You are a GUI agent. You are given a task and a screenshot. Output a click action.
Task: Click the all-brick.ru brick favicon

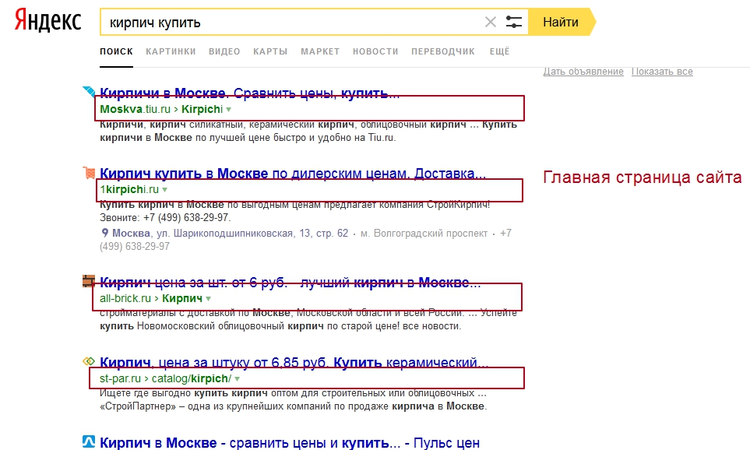click(x=89, y=281)
